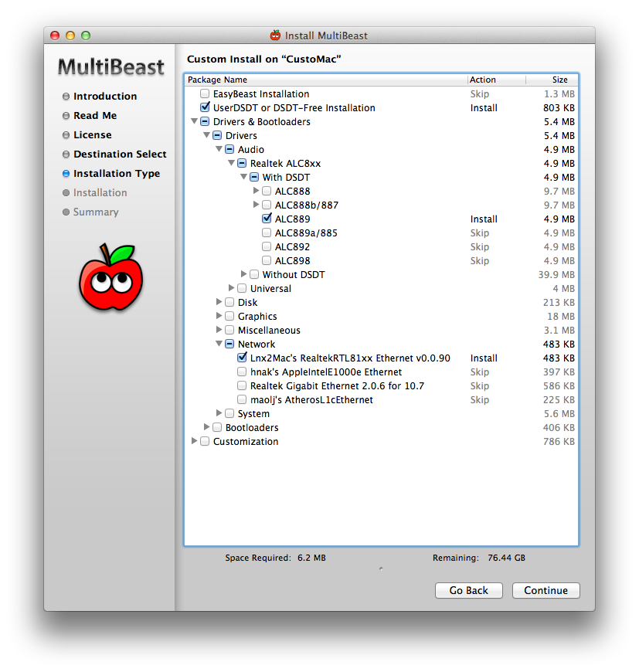Expand the System group
The width and height of the screenshot is (639, 672).
[x=219, y=412]
